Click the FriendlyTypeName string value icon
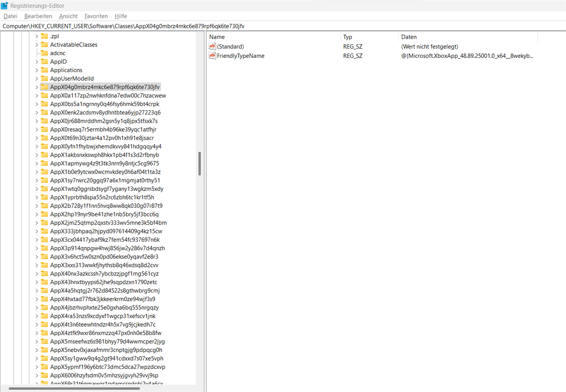The image size is (566, 392). pyautogui.click(x=212, y=56)
